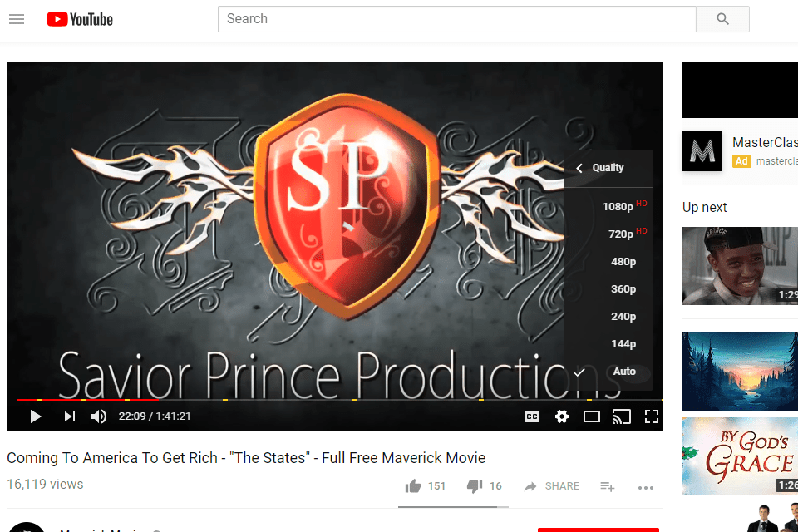
Task: Open the more actions ellipsis menu
Action: pos(646,488)
